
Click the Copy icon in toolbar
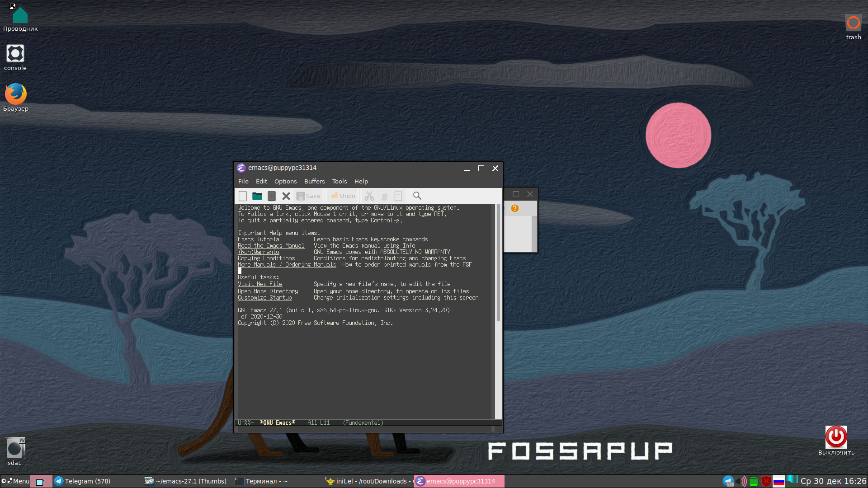(x=384, y=196)
